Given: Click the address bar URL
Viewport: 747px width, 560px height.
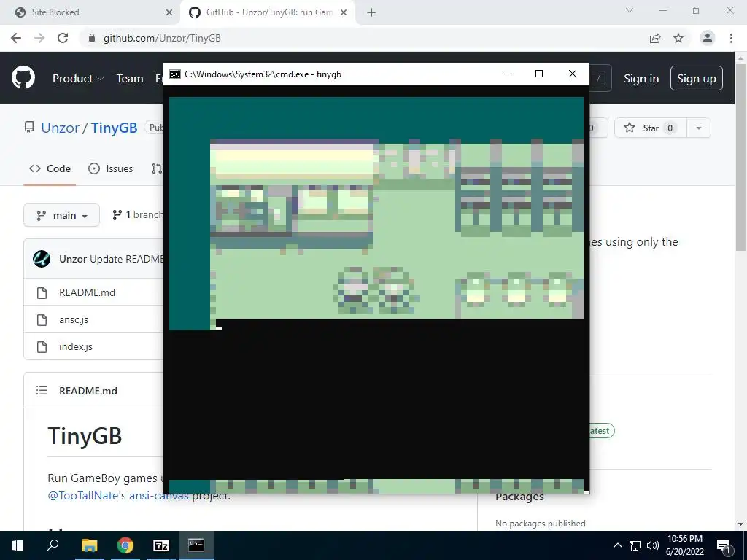Looking at the screenshot, I should coord(162,38).
